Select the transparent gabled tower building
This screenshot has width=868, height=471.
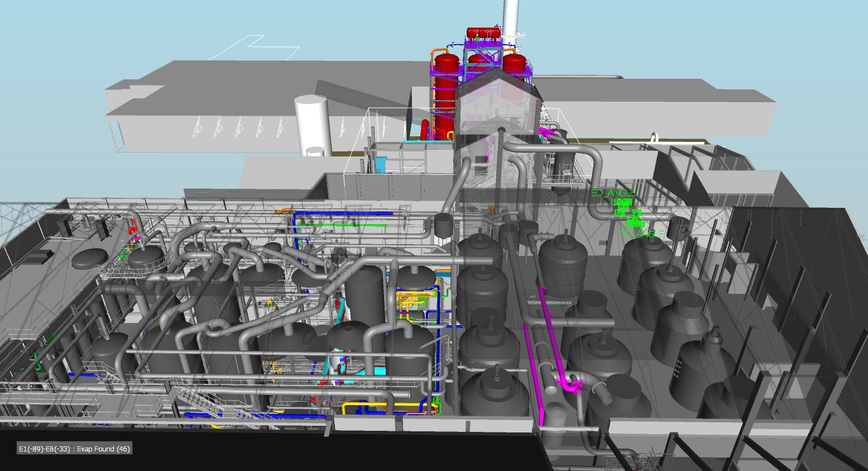coord(497,112)
